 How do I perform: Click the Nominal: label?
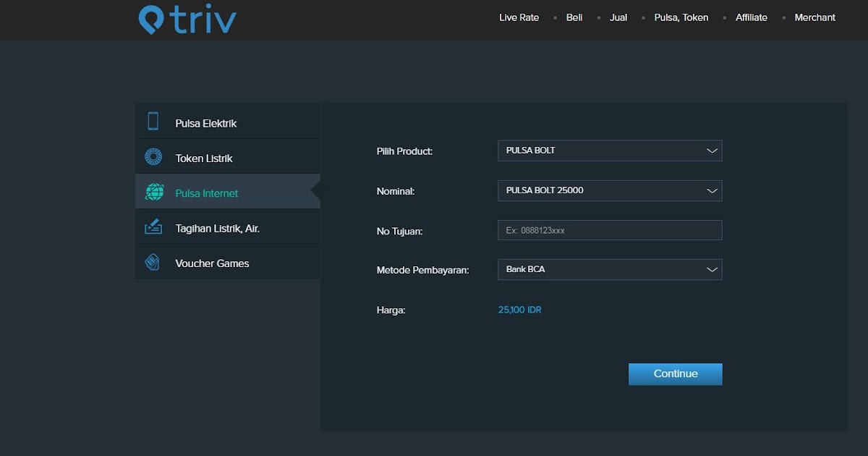[x=396, y=191]
